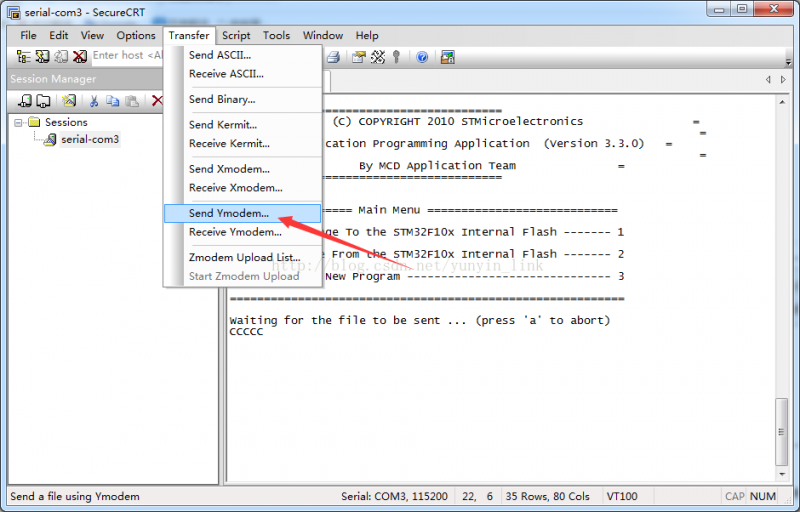Click the terminal scroll down arrow

[782, 475]
